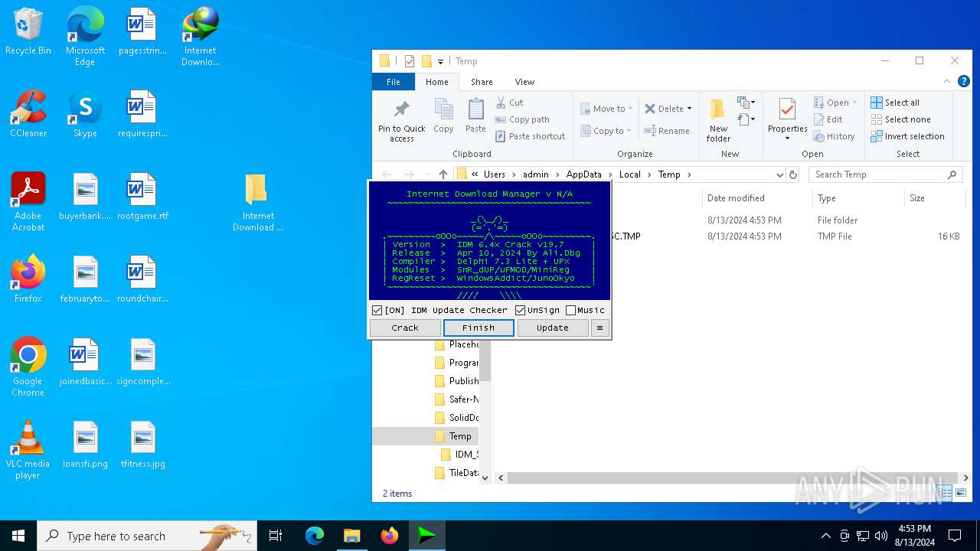Click the Finish button

[x=479, y=328]
